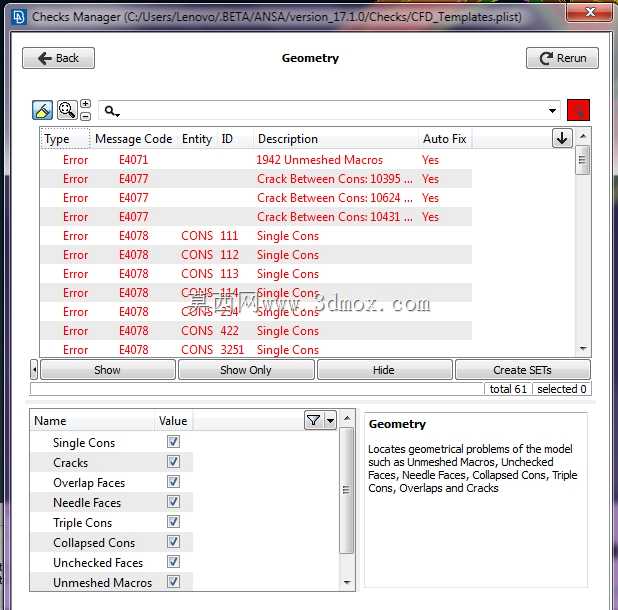
Task: Click the results list scroll-up arrow
Action: (583, 136)
